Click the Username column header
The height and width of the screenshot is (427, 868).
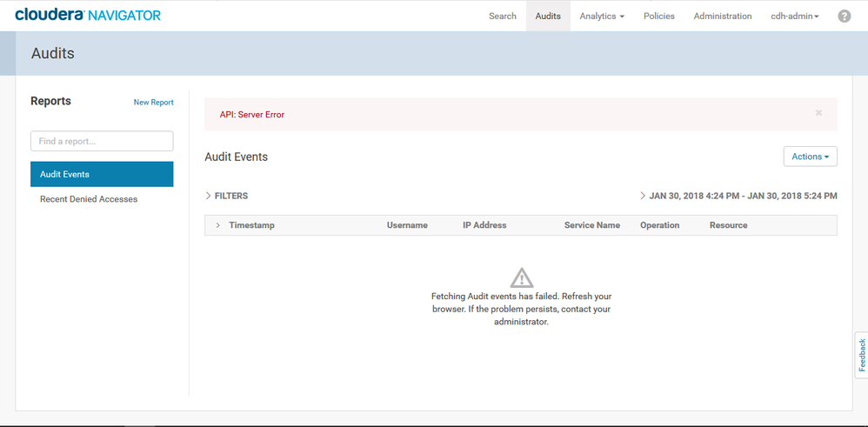(x=407, y=225)
